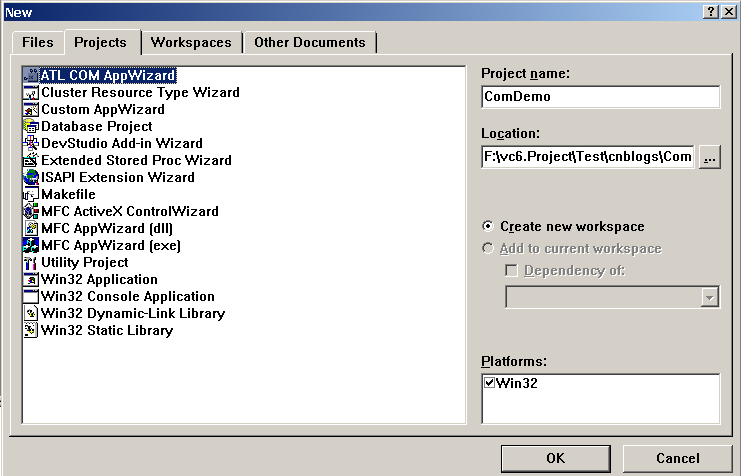
Task: Close the New dialog with the X button
Action: click(x=729, y=12)
